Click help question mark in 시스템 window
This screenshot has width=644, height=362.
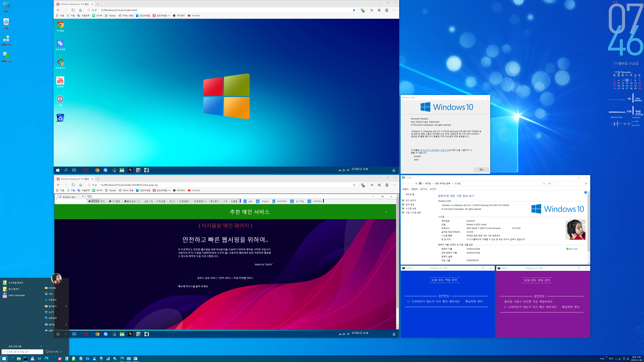tap(585, 192)
